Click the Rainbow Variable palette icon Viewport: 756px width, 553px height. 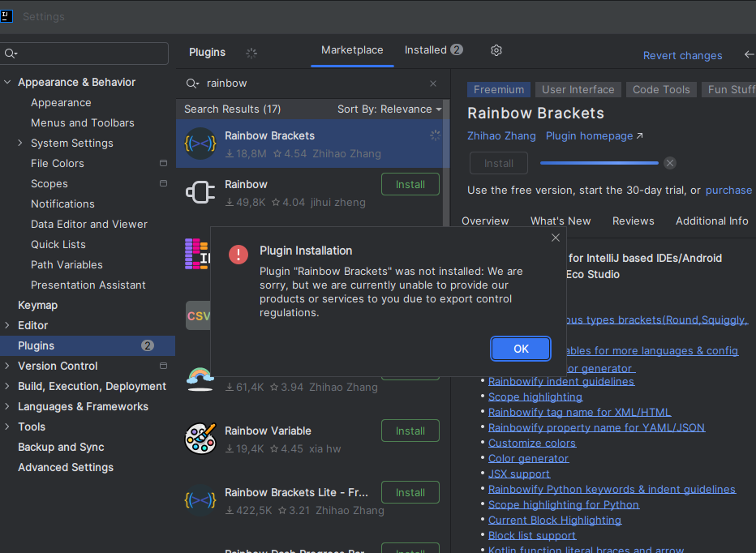tap(200, 439)
